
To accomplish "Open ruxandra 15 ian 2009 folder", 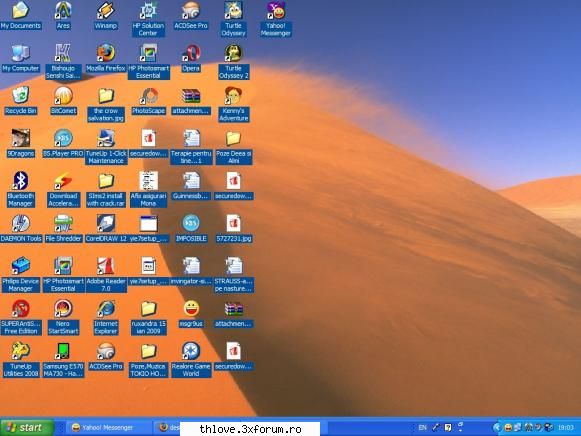I will [148, 317].
